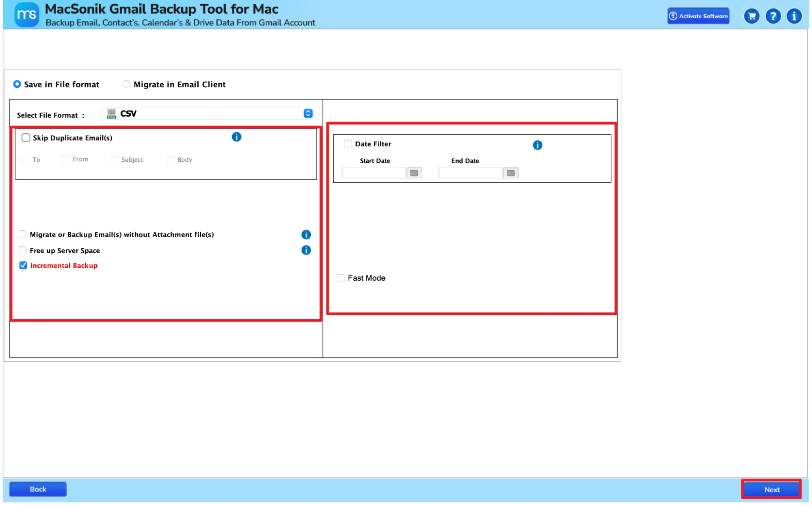Show info for Skip Duplicate Email(s)

[x=236, y=137]
